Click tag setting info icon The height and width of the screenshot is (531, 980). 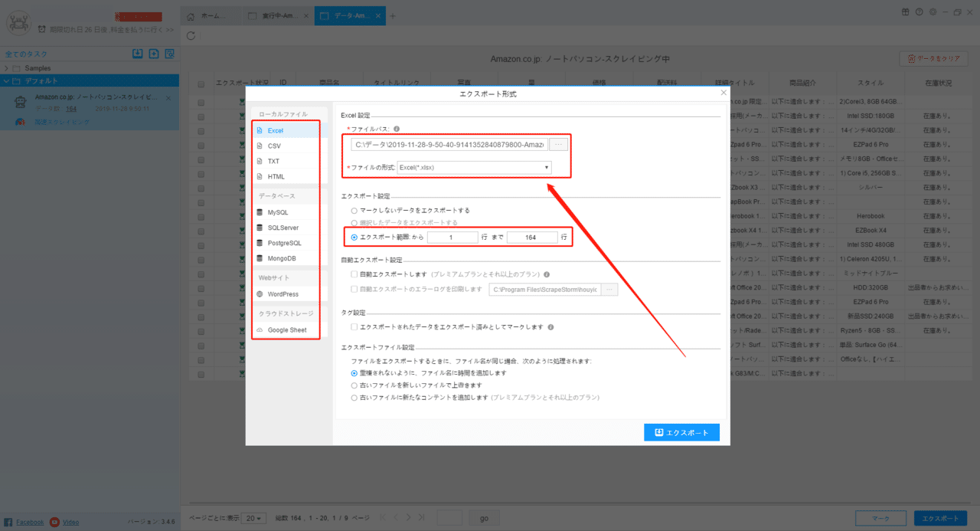click(x=551, y=326)
